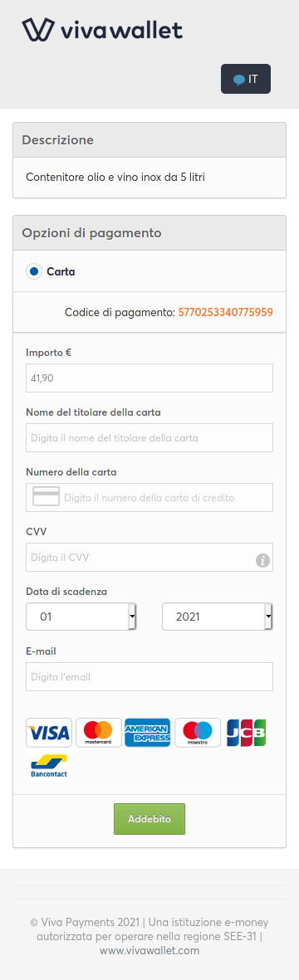
Task: Click the CVV info icon
Action: (262, 561)
